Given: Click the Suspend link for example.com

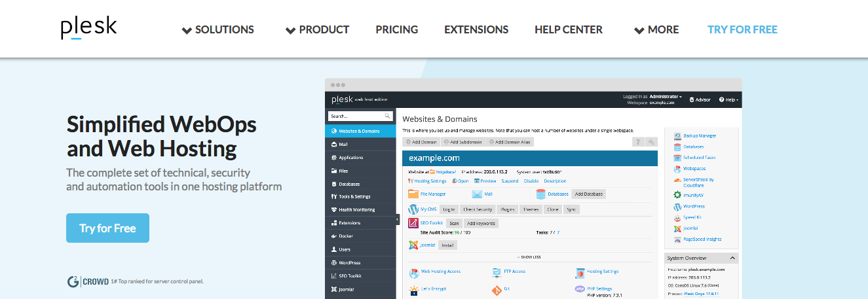Looking at the screenshot, I should tap(510, 181).
